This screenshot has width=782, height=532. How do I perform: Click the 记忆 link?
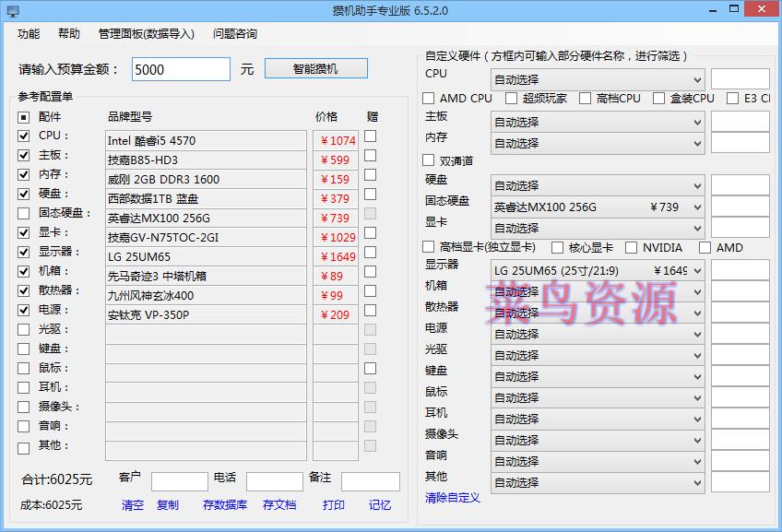(380, 505)
